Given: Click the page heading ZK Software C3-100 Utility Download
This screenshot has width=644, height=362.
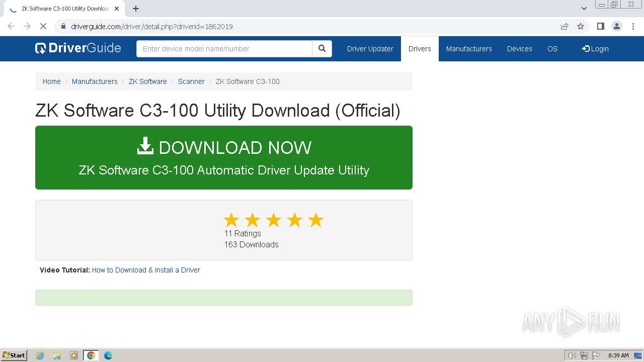Looking at the screenshot, I should [x=218, y=111].
